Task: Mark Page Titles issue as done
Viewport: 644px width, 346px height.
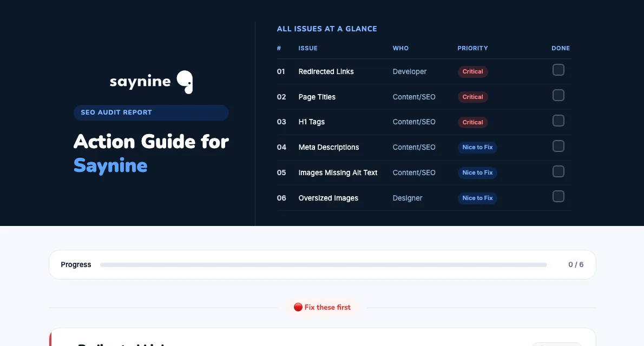Action: [558, 95]
